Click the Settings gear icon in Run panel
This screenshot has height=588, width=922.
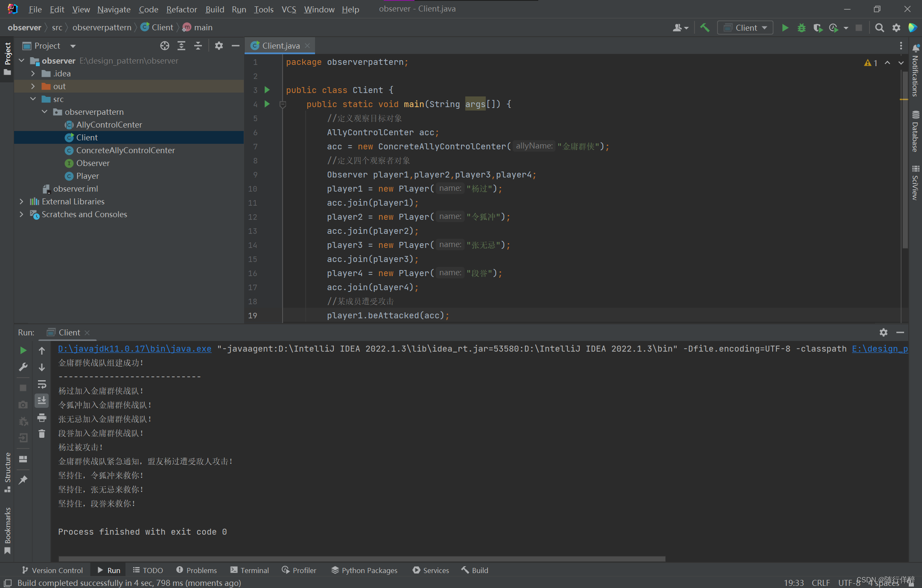point(884,332)
